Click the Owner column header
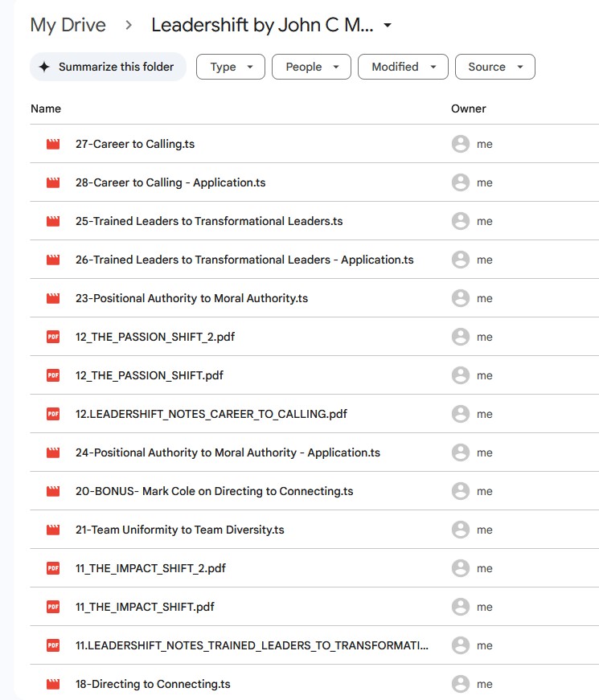 pos(468,108)
